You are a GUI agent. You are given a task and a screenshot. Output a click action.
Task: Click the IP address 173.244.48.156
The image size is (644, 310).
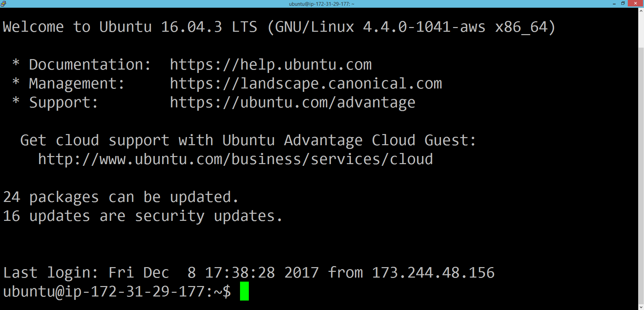click(433, 273)
